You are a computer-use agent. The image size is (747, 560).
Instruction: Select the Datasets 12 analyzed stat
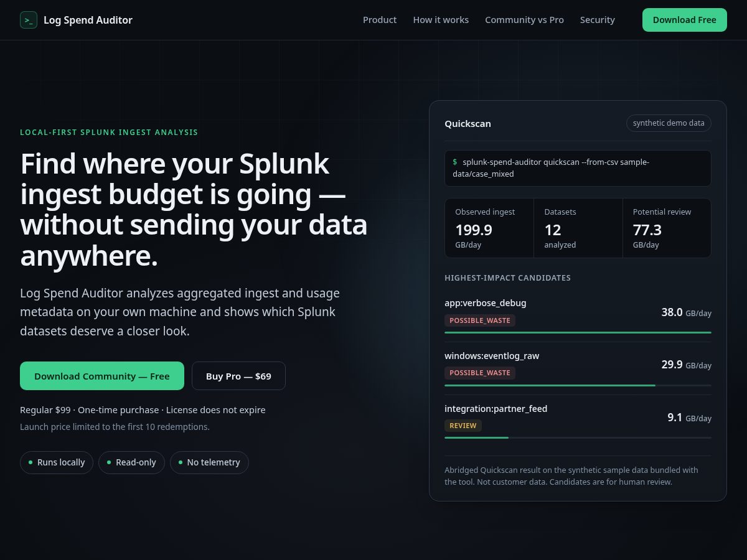click(x=578, y=228)
